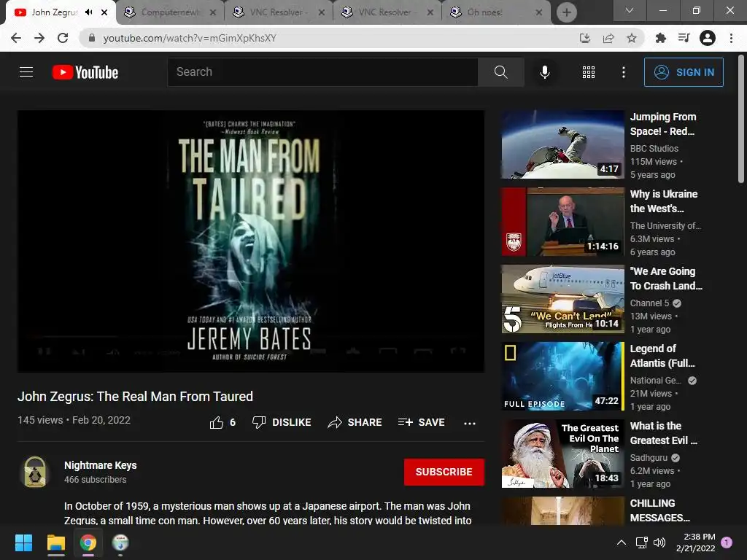Go to the YouTube home logo
This screenshot has height=560, width=747.
pyautogui.click(x=85, y=72)
